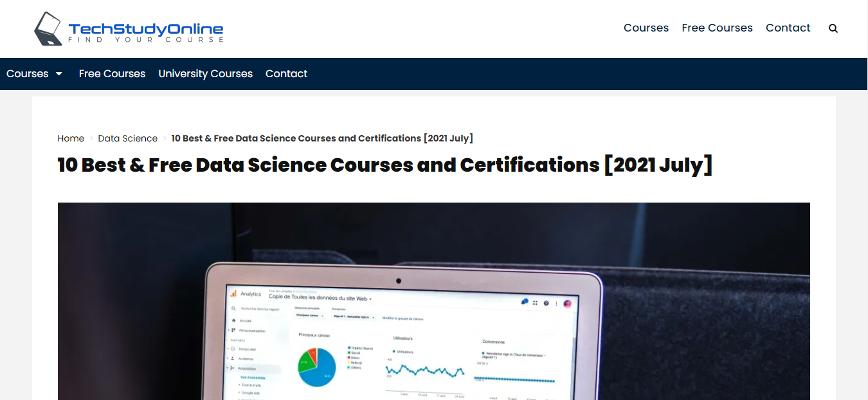Open Contact in the top header navigation
This screenshot has height=400, width=868.
point(788,28)
